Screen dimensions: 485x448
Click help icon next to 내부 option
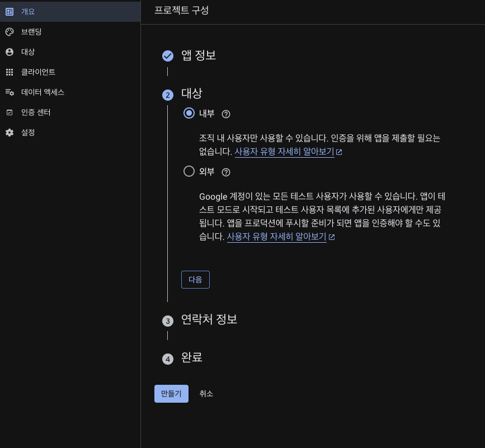[226, 114]
